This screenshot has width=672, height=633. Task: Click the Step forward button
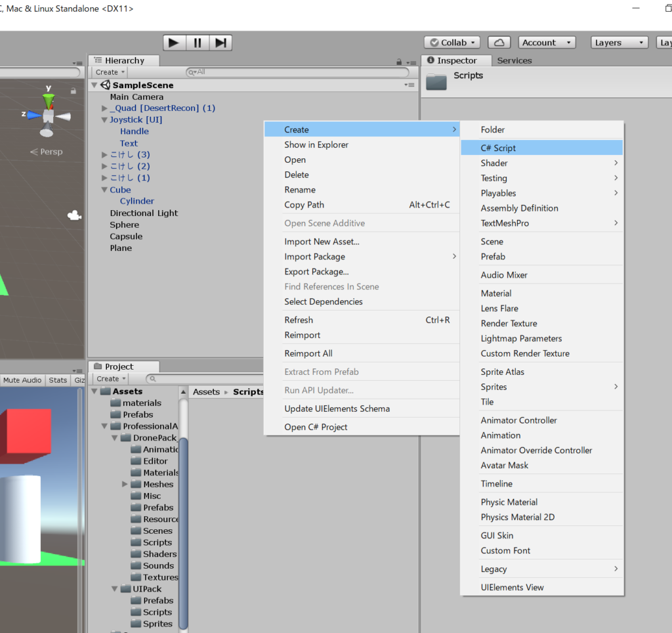[x=220, y=43]
